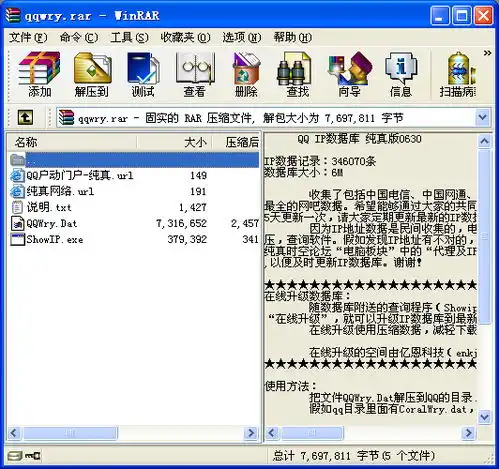
Task: Click comment pane scroll down arrow
Action: click(484, 417)
